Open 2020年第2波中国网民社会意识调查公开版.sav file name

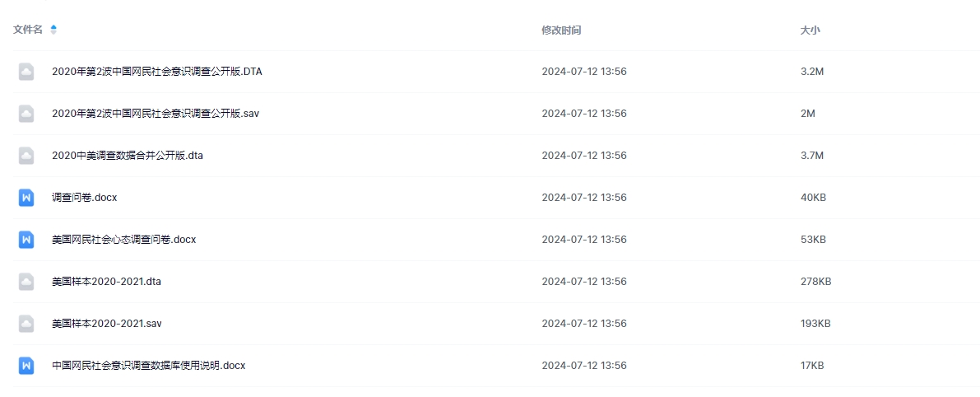point(155,114)
